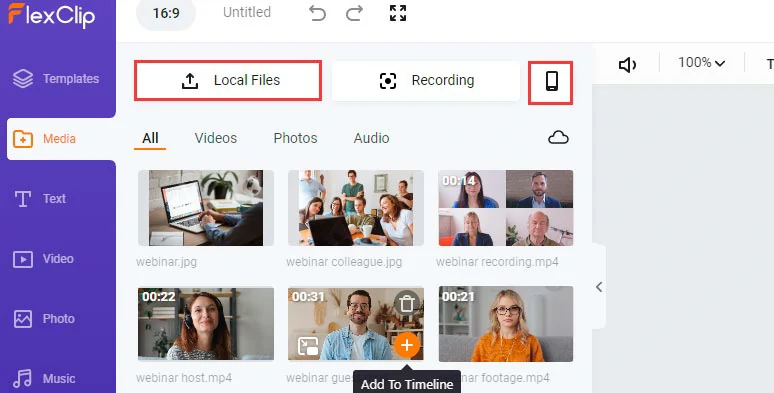Select the Media sidebar section
The height and width of the screenshot is (393, 774).
61,139
